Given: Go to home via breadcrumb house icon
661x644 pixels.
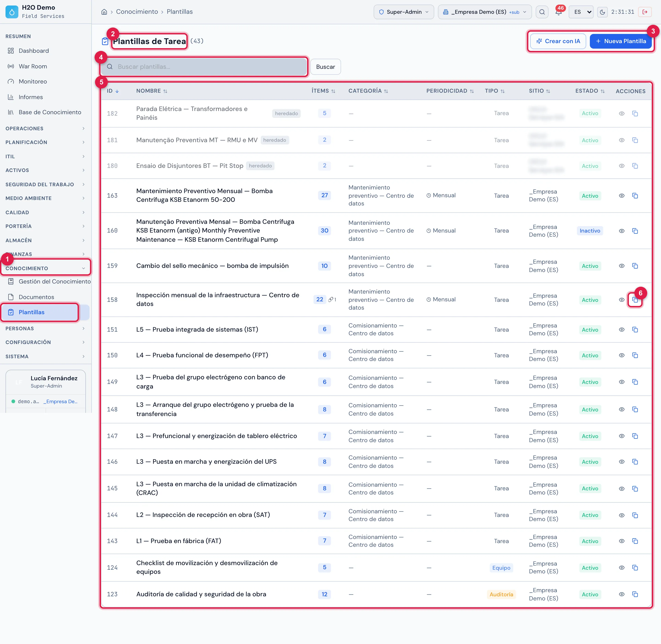Looking at the screenshot, I should tap(104, 12).
